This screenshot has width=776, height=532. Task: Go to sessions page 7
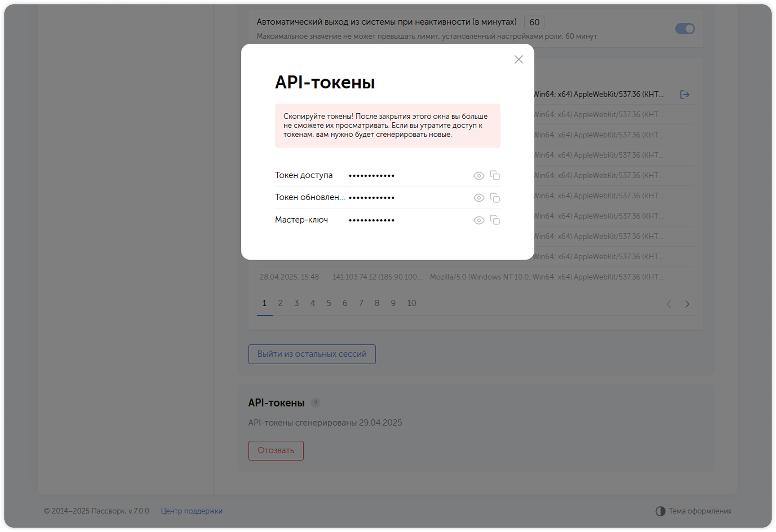[361, 303]
